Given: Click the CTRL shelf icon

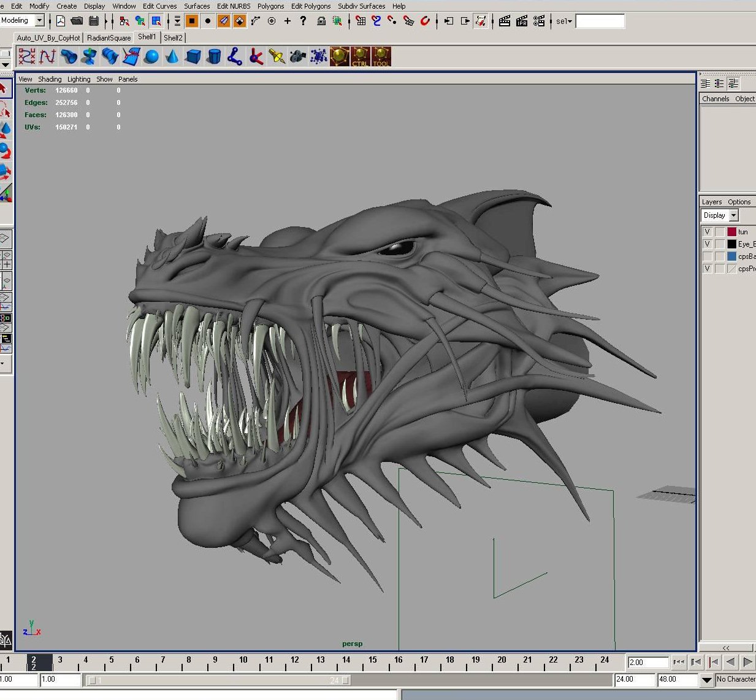Looking at the screenshot, I should click(360, 57).
